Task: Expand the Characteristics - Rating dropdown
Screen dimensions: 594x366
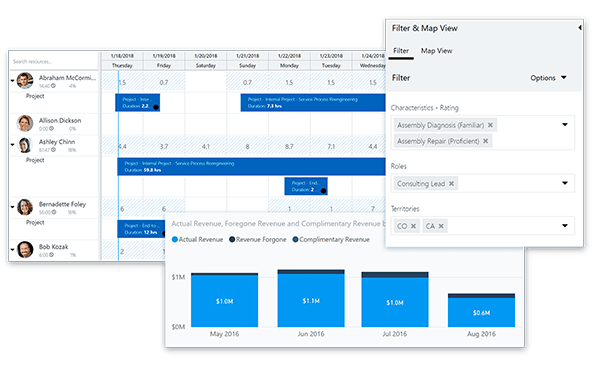Action: 564,125
